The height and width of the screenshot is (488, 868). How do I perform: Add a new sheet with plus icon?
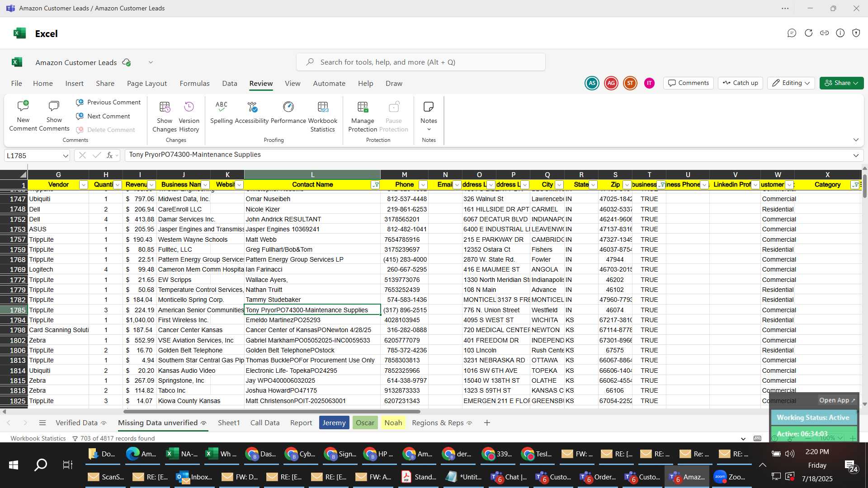point(487,423)
